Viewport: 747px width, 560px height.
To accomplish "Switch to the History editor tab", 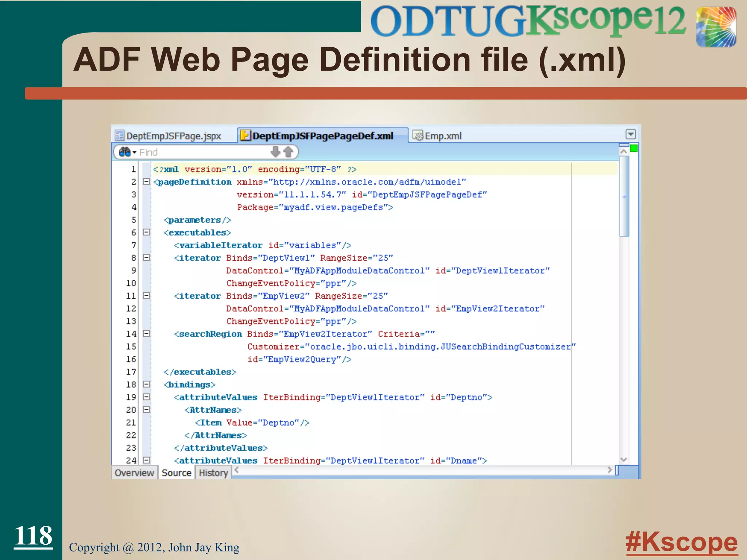I will click(213, 472).
